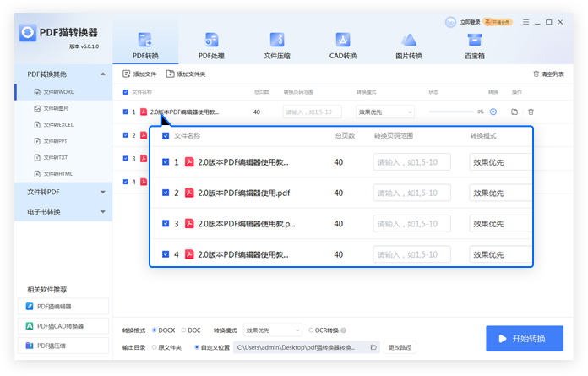Click the red PDF icon in row 1
The height and width of the screenshot is (376, 588).
[x=144, y=112]
